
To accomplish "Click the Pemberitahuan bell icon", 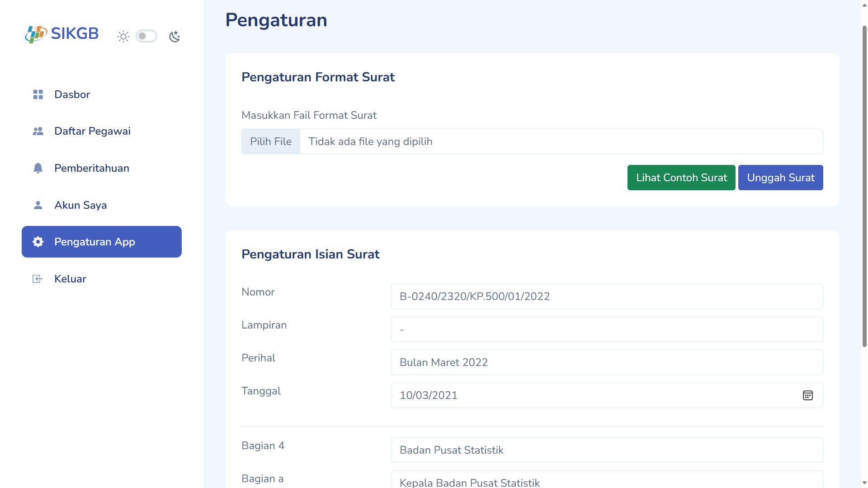I will [x=38, y=168].
